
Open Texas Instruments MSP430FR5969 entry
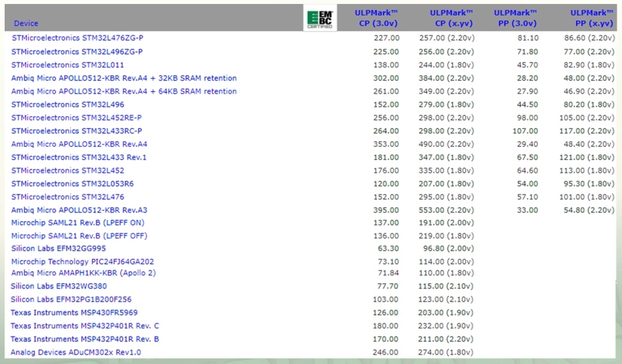click(75, 312)
